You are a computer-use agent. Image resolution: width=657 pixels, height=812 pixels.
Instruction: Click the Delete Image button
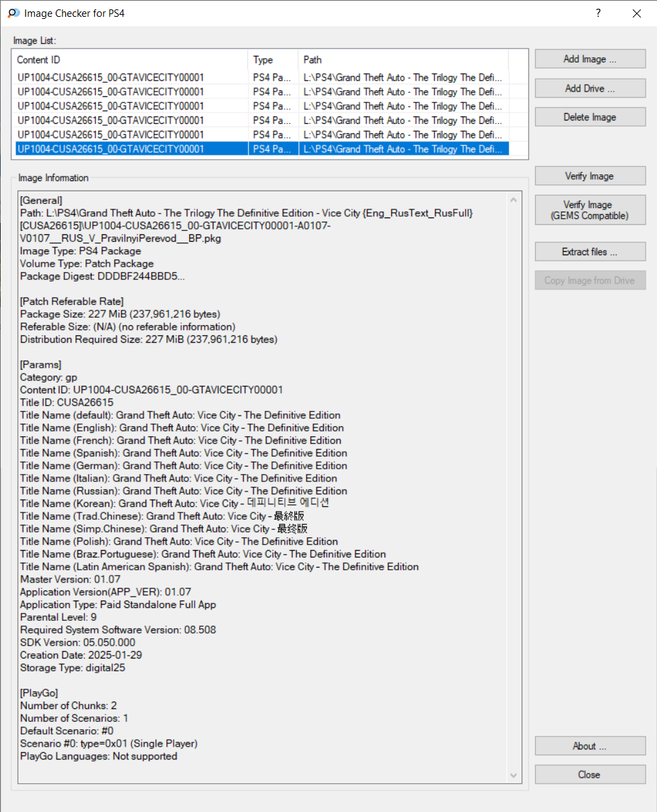click(x=590, y=117)
